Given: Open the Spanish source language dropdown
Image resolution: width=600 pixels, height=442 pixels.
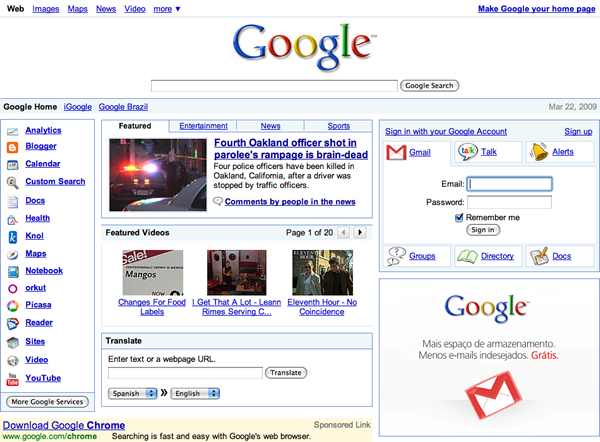Looking at the screenshot, I should click(x=133, y=394).
